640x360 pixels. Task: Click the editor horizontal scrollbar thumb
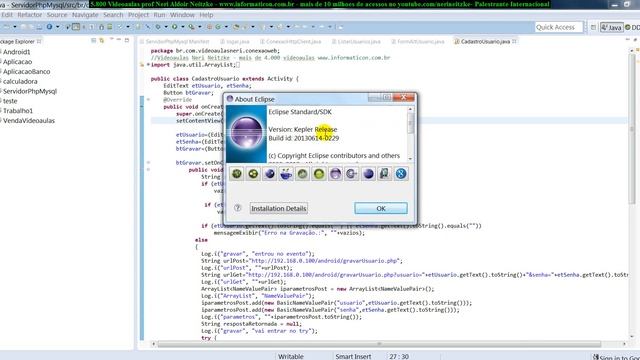[379, 344]
